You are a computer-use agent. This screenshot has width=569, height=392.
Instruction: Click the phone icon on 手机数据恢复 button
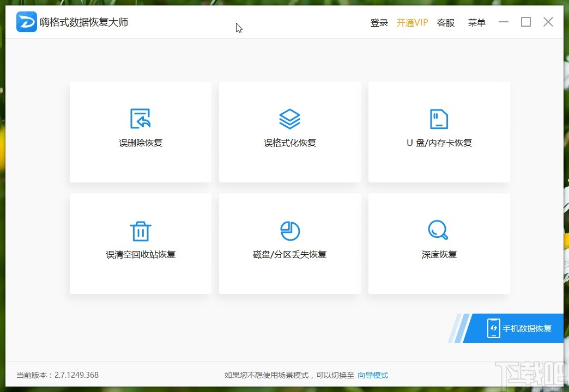pos(494,328)
